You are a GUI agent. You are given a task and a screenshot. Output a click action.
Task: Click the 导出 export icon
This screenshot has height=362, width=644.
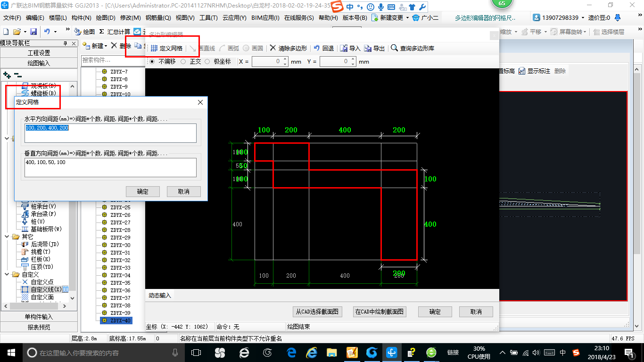[x=368, y=48]
